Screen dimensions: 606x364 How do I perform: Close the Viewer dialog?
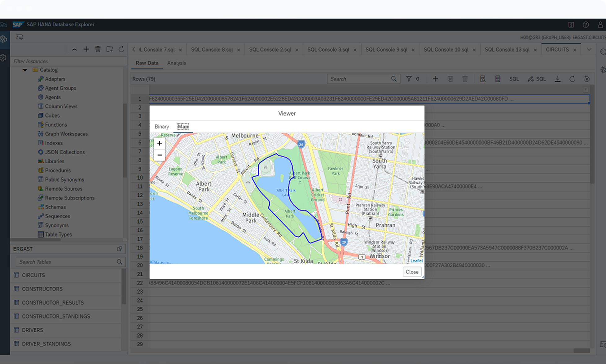click(412, 272)
